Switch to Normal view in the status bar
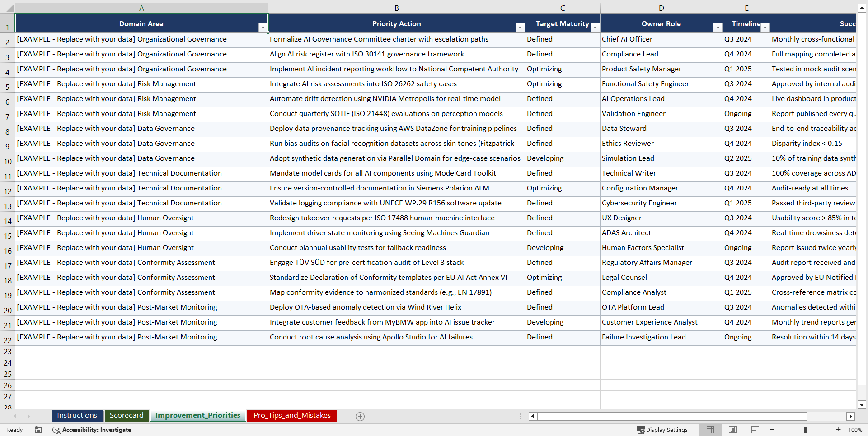868x436 pixels. [x=710, y=430]
